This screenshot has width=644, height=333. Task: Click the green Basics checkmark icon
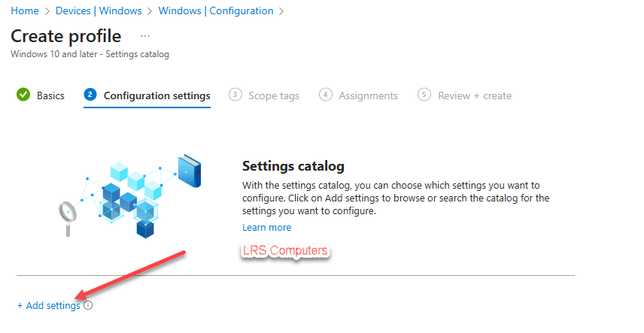(x=23, y=95)
